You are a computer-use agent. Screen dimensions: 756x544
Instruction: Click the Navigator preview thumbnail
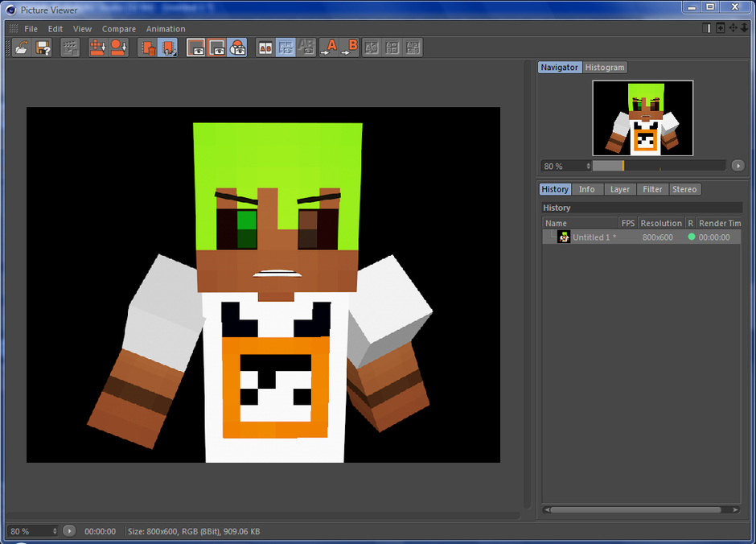coord(643,117)
